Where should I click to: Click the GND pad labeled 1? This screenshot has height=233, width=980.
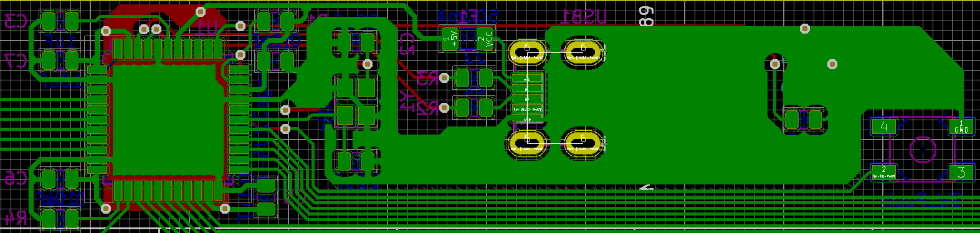(961, 126)
